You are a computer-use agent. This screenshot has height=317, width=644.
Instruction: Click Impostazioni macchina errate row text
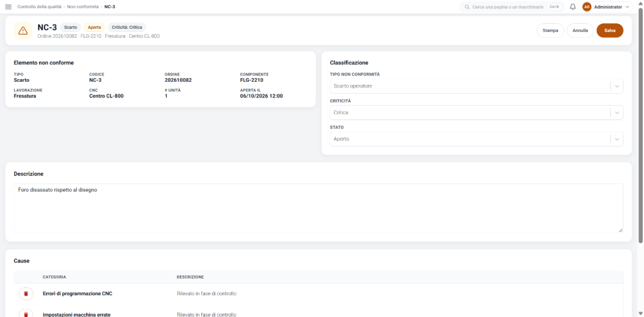pos(77,314)
